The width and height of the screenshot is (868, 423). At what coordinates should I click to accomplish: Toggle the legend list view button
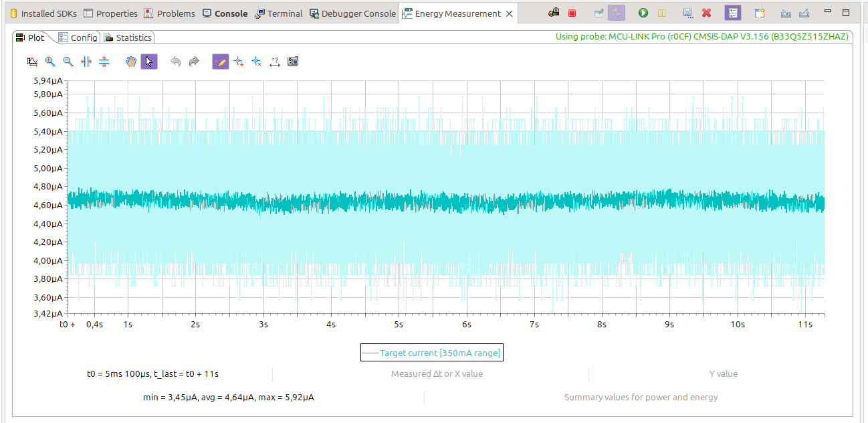point(733,13)
